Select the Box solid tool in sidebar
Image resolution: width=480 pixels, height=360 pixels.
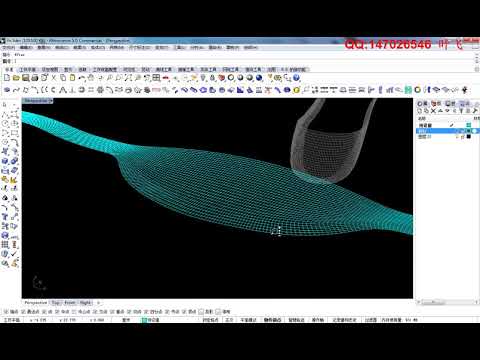pyautogui.click(x=5, y=161)
